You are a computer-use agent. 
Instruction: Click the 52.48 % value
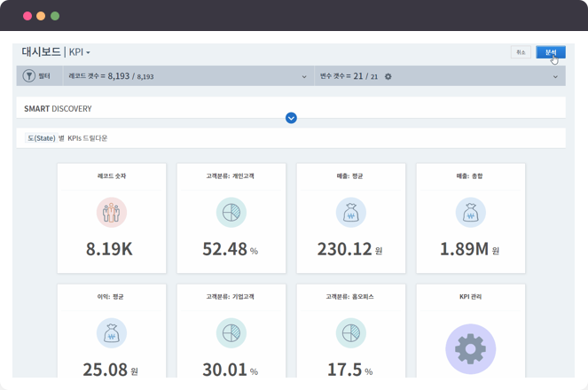[231, 249]
